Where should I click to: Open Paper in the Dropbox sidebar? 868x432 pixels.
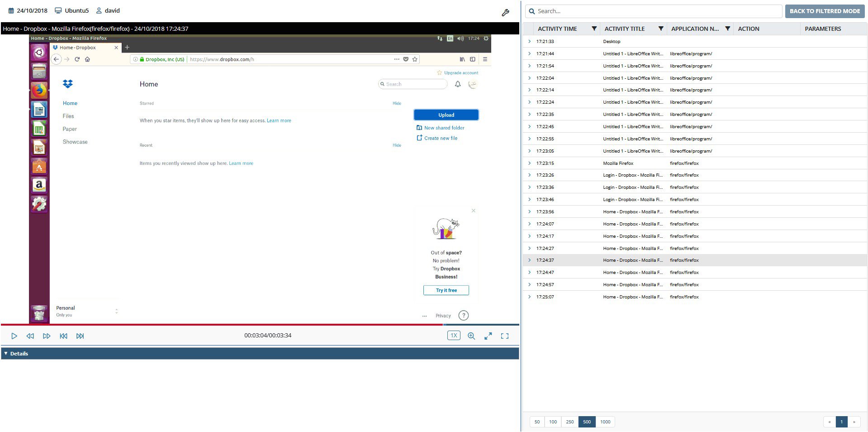[x=70, y=129]
